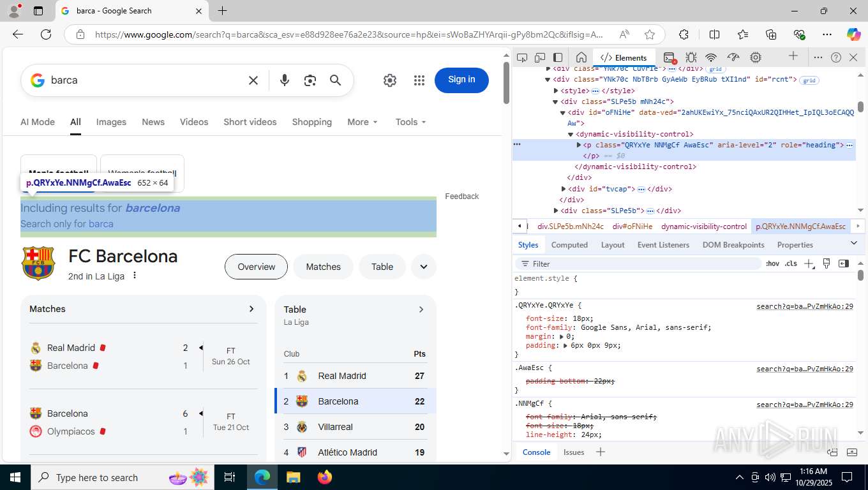The image size is (868, 490).
Task: Expand the style node in DOM tree
Action: (x=556, y=91)
